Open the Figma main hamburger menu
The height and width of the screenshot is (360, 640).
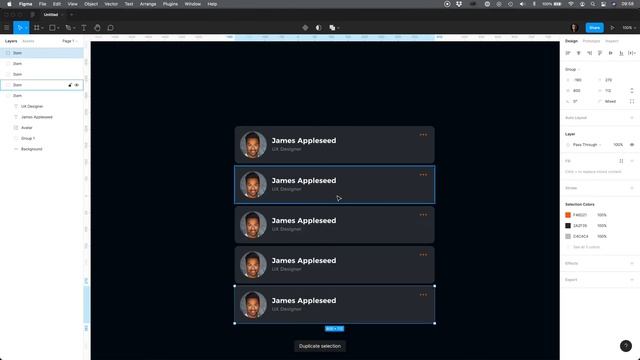coord(7,28)
